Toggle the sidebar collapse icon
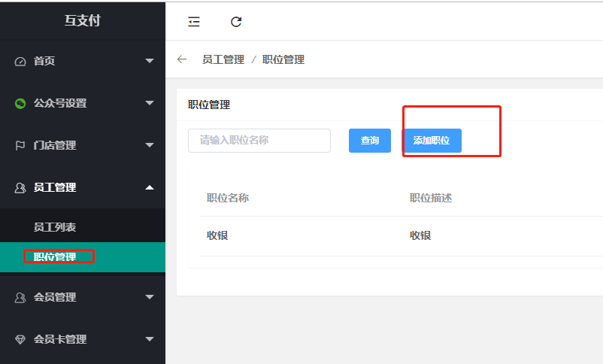Image resolution: width=603 pixels, height=364 pixels. (x=194, y=22)
